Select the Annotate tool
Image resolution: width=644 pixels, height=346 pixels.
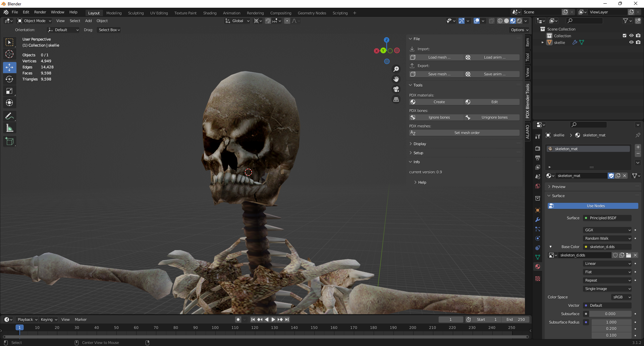click(x=9, y=116)
